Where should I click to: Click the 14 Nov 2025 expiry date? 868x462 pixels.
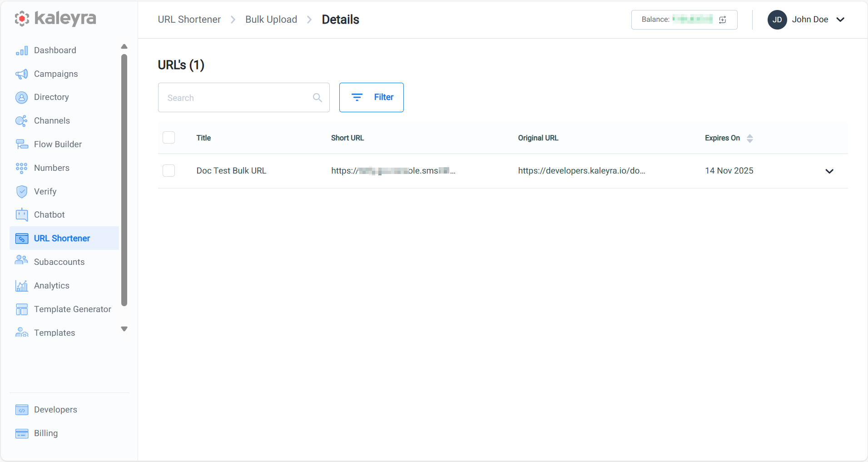[729, 171]
